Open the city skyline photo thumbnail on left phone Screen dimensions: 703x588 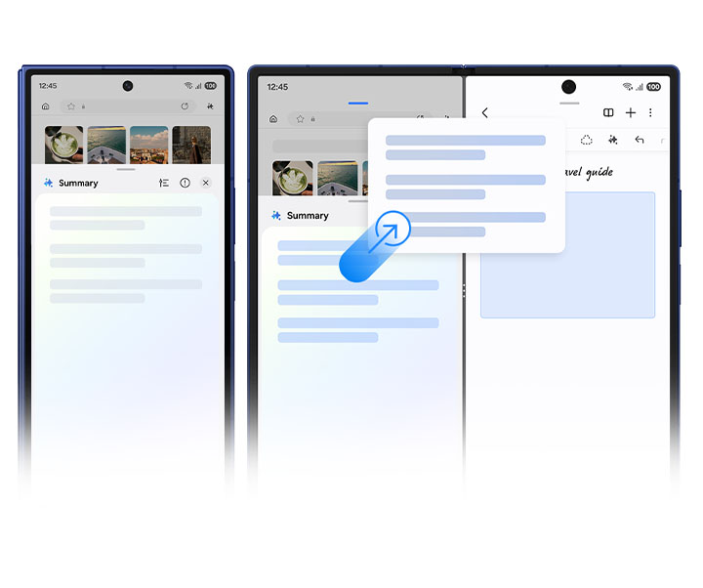[x=148, y=145]
